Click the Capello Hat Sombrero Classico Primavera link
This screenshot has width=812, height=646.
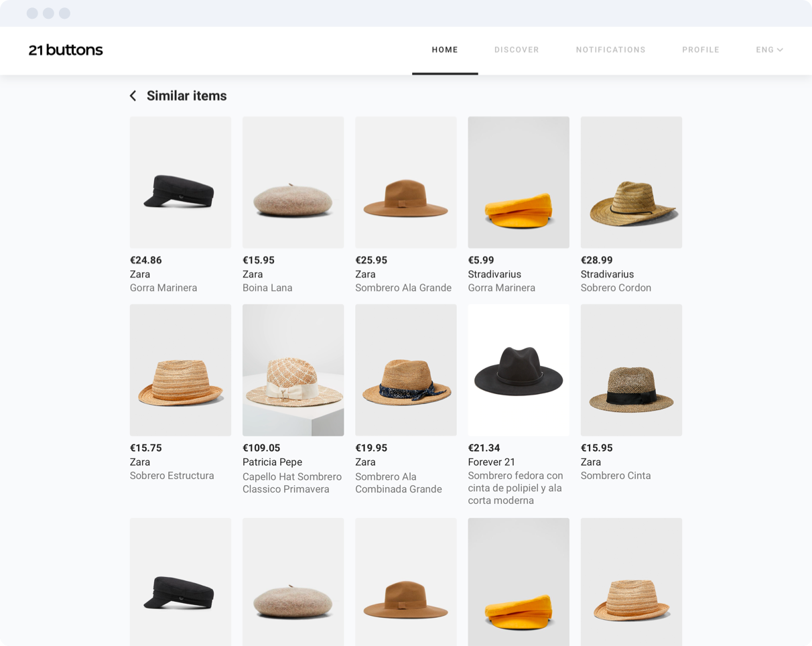[x=292, y=483]
